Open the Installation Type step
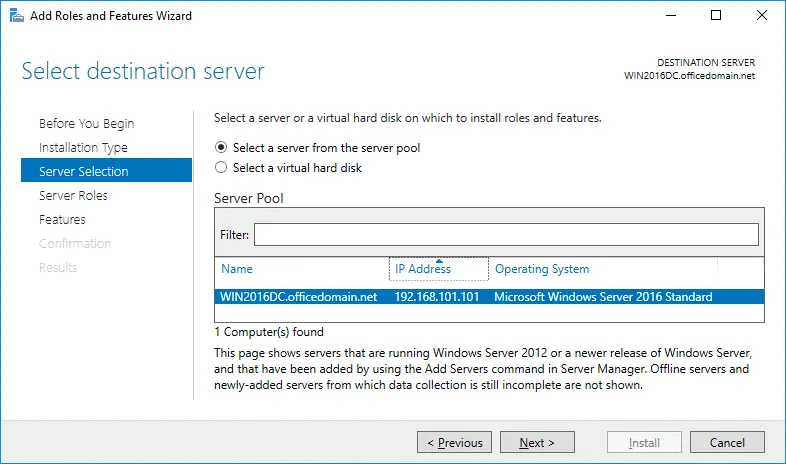 pos(83,148)
